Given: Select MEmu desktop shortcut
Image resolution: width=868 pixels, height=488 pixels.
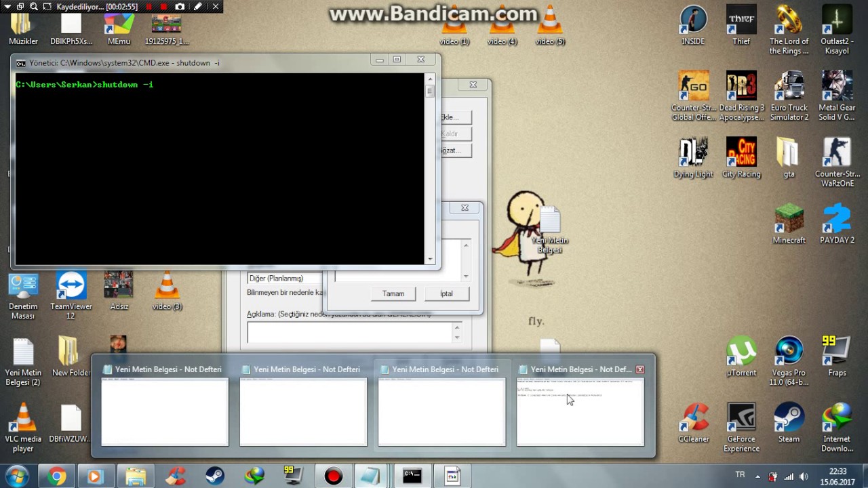Looking at the screenshot, I should coord(119,30).
